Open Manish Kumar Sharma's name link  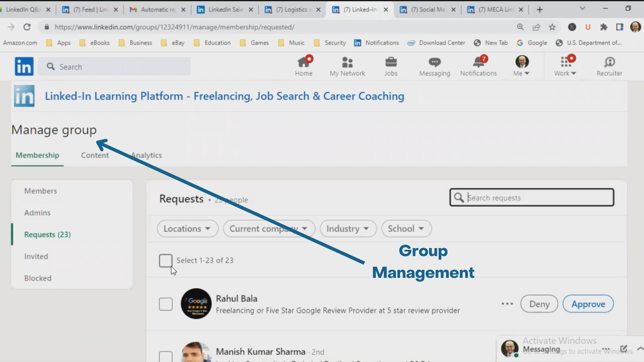point(261,352)
